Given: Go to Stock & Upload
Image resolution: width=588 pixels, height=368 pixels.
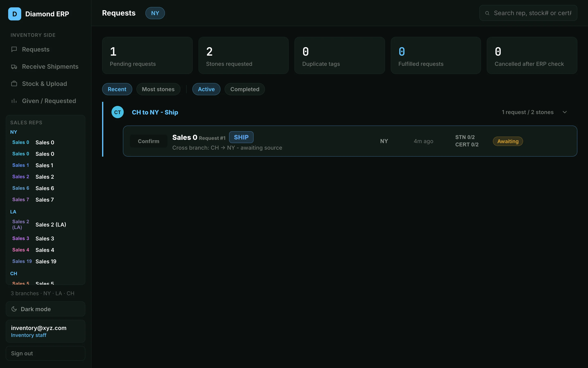Looking at the screenshot, I should (46, 84).
